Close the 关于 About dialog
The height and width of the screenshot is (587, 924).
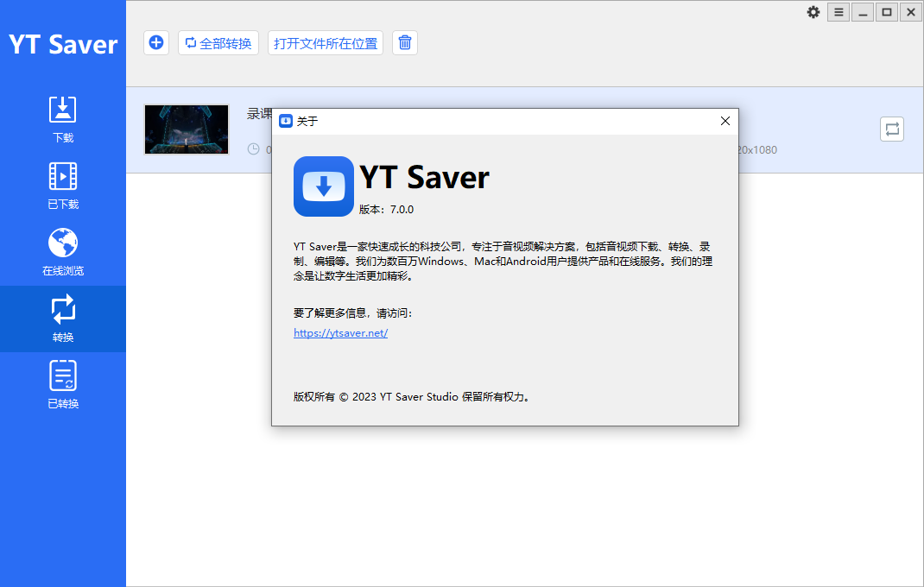coord(725,121)
